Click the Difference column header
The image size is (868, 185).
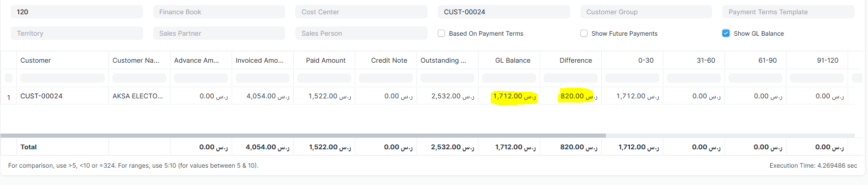coord(576,60)
